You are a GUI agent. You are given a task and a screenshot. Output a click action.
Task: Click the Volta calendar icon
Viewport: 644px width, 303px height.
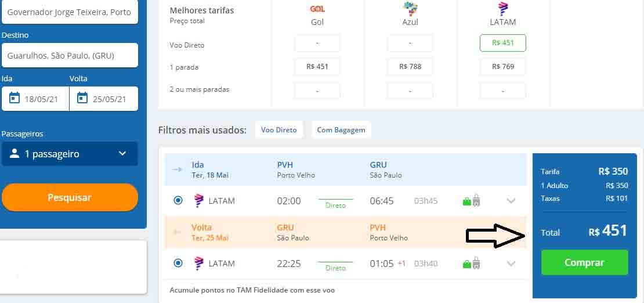(x=82, y=98)
